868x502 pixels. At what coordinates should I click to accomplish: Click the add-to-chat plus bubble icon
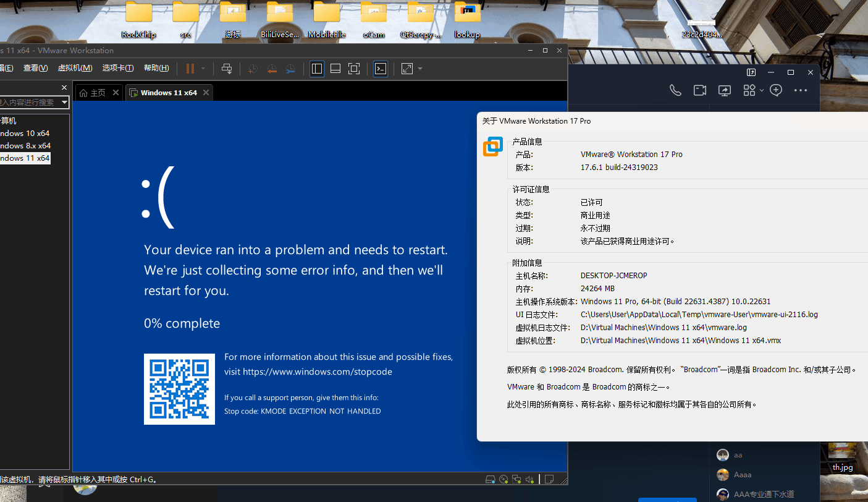tap(777, 90)
